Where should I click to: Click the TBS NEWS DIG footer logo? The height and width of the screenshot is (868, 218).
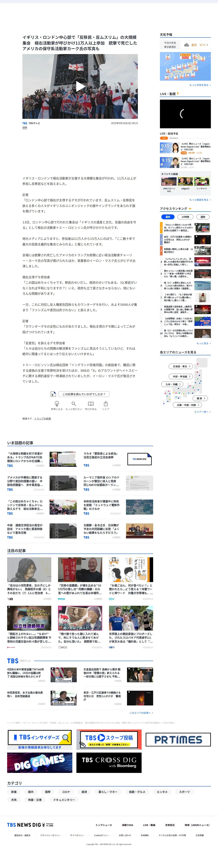[x=30, y=825]
